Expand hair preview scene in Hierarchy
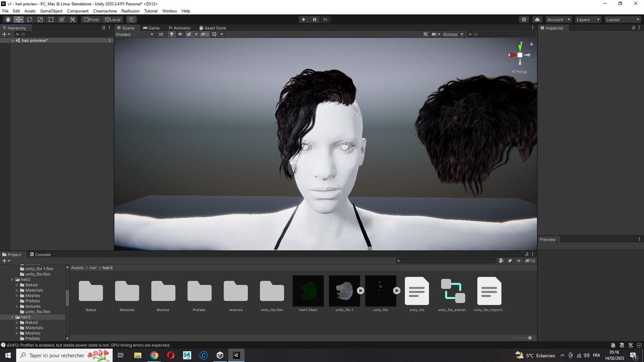Image resolution: width=644 pixels, height=362 pixels. [13, 41]
